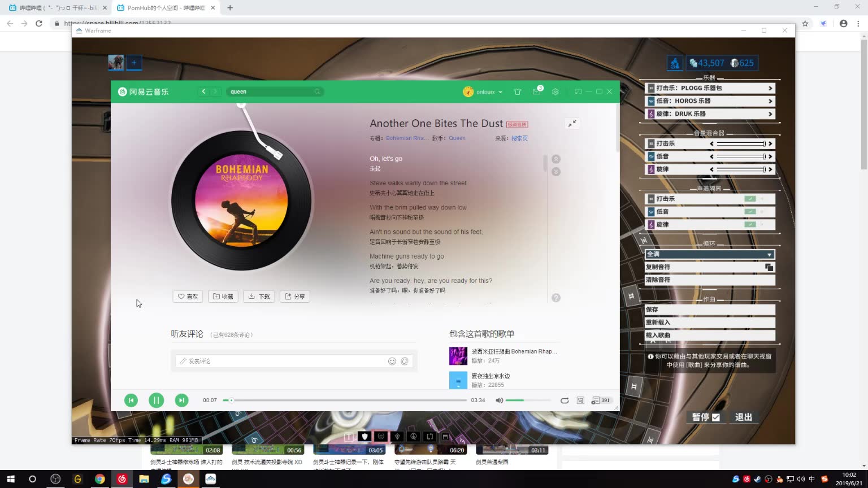Change the playback loop mode icon
868x488 pixels.
click(564, 400)
